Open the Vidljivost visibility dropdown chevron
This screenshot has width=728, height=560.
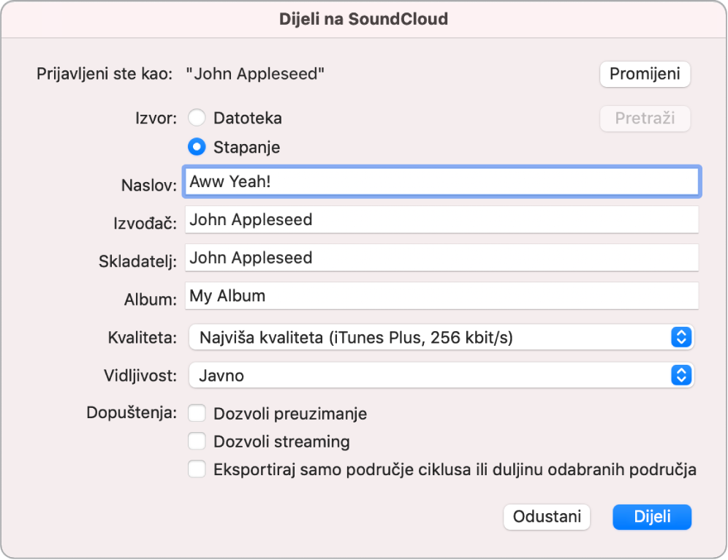point(681,375)
